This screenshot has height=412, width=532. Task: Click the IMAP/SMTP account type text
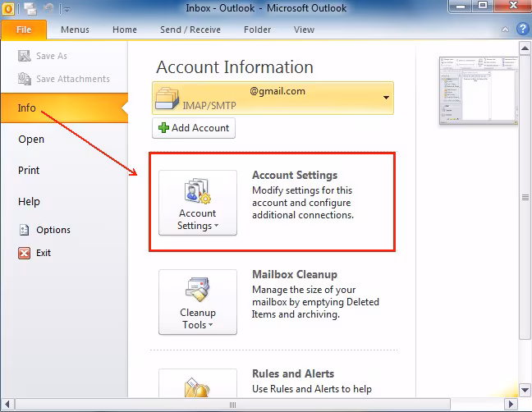[209, 105]
